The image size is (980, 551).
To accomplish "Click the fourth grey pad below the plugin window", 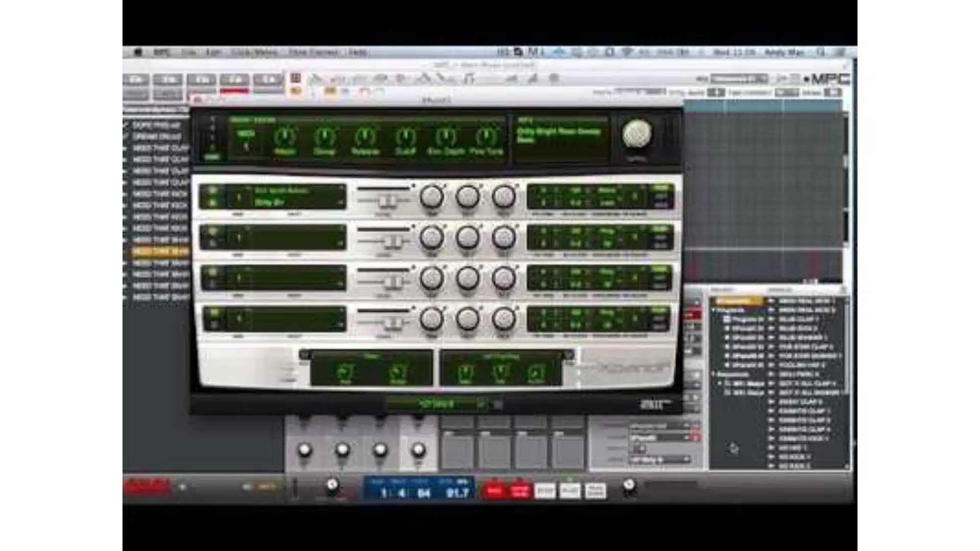I will point(568,449).
